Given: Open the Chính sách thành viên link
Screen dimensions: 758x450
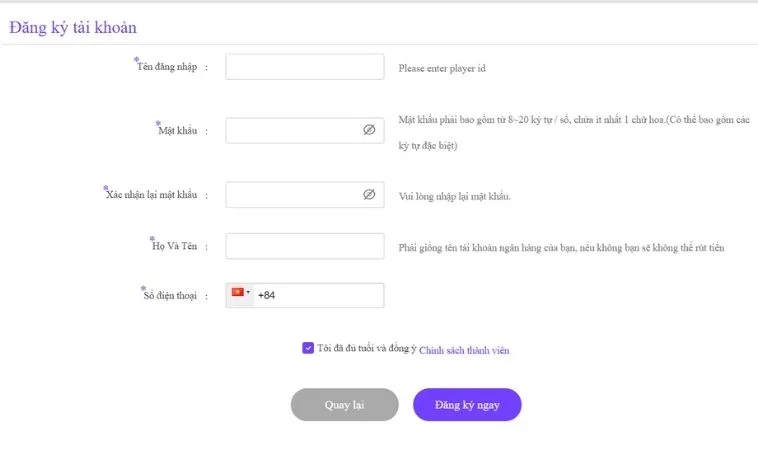Looking at the screenshot, I should (464, 350).
